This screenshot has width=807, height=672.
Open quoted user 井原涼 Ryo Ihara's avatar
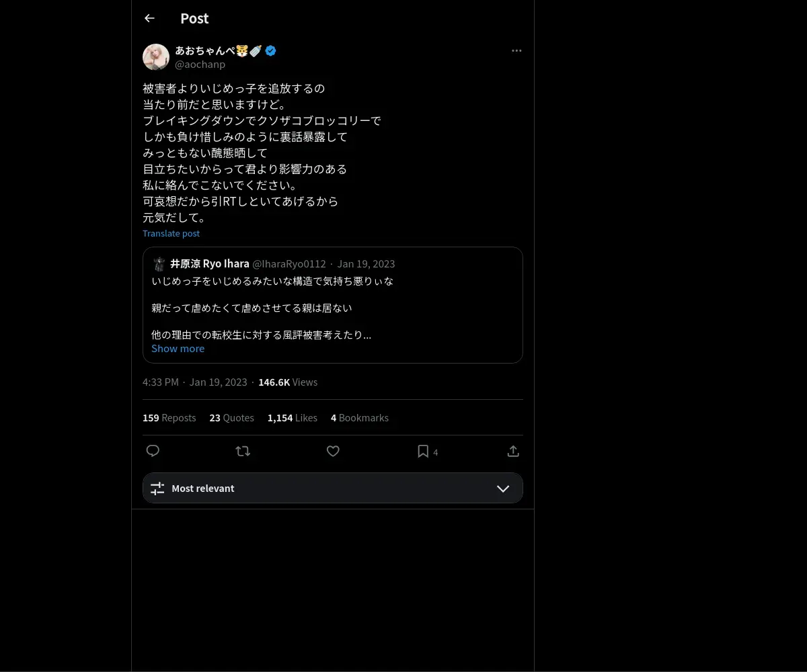click(159, 263)
